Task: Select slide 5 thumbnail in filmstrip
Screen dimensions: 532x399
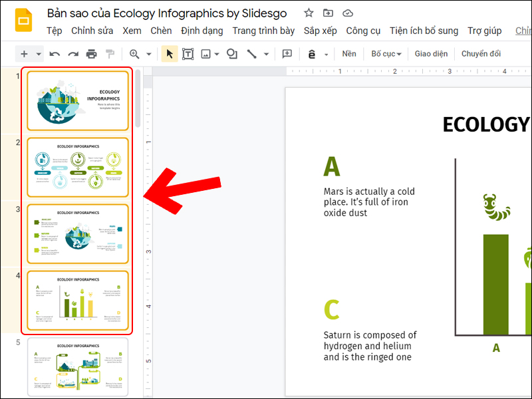Action: click(78, 368)
